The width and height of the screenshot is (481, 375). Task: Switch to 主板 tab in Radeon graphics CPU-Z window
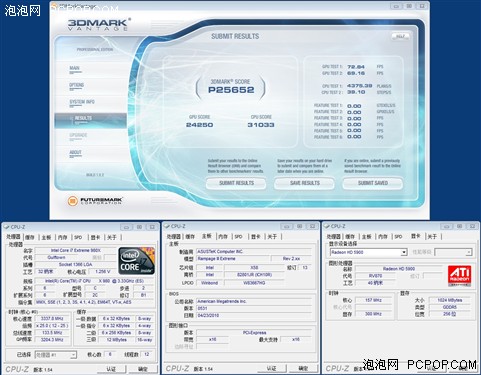pyautogui.click(x=367, y=237)
